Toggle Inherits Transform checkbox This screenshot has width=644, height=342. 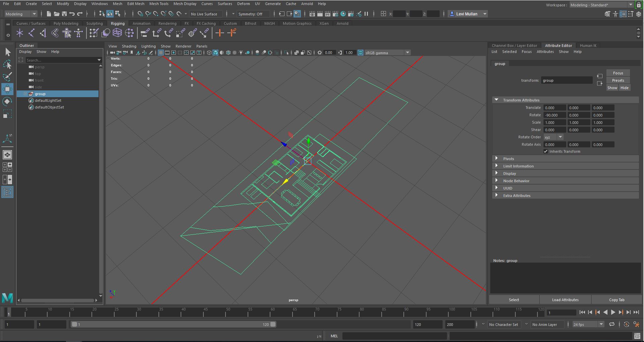(546, 151)
